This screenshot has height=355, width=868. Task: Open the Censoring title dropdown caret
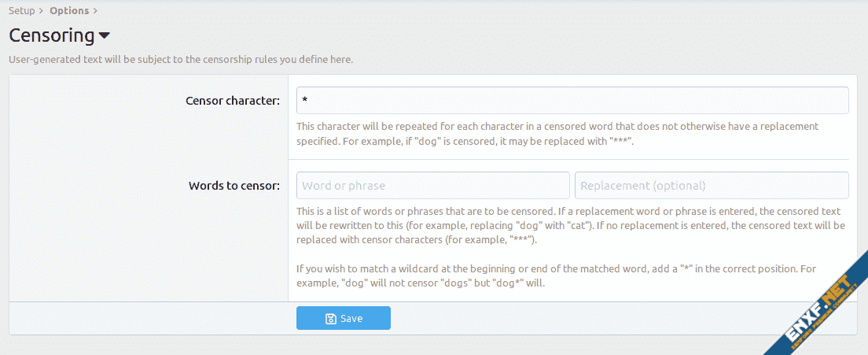pos(105,36)
